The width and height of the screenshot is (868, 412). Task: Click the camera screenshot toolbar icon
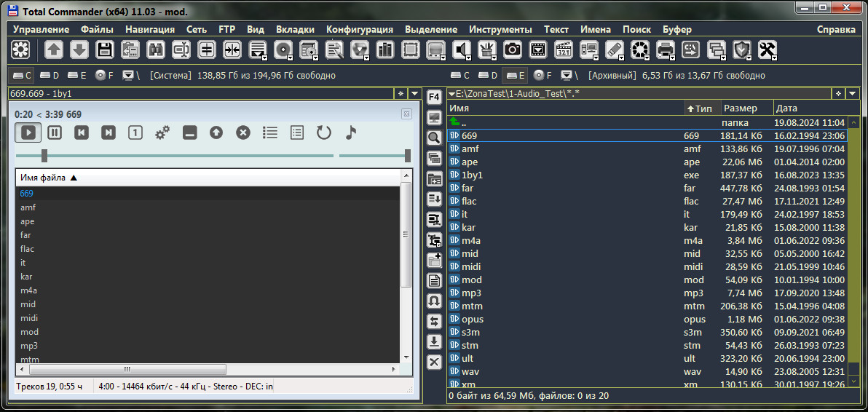513,49
